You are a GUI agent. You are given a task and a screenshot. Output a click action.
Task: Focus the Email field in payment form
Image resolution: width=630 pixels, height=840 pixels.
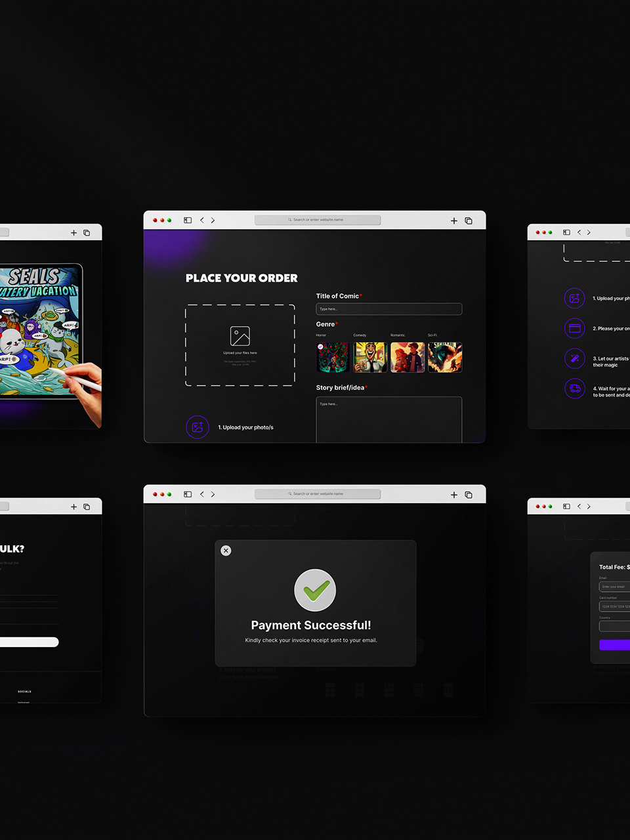click(x=615, y=587)
